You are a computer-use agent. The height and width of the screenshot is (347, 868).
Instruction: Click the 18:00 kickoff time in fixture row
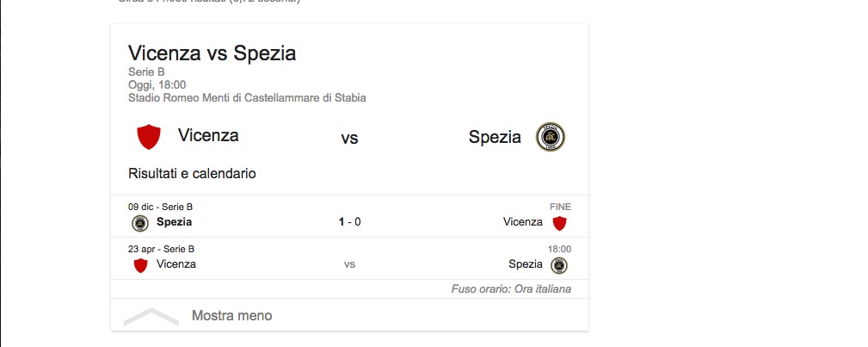(x=559, y=248)
